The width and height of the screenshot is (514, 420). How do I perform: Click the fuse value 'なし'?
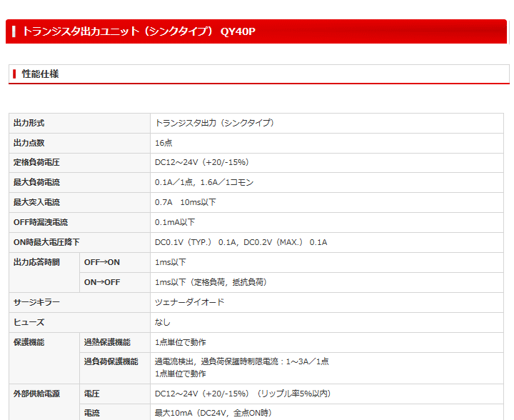pyautogui.click(x=163, y=323)
